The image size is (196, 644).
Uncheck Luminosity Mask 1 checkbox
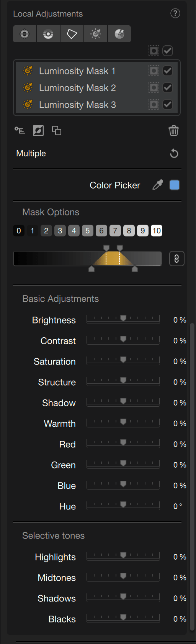tap(167, 71)
